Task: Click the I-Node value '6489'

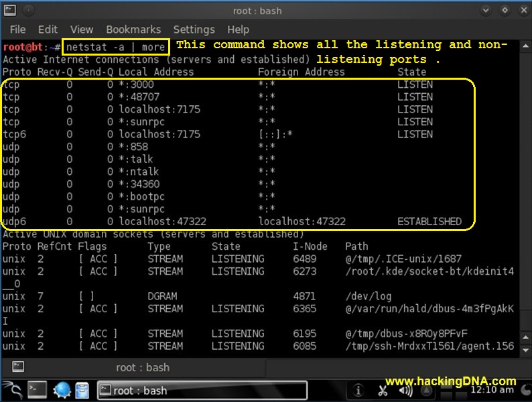Action: (305, 259)
